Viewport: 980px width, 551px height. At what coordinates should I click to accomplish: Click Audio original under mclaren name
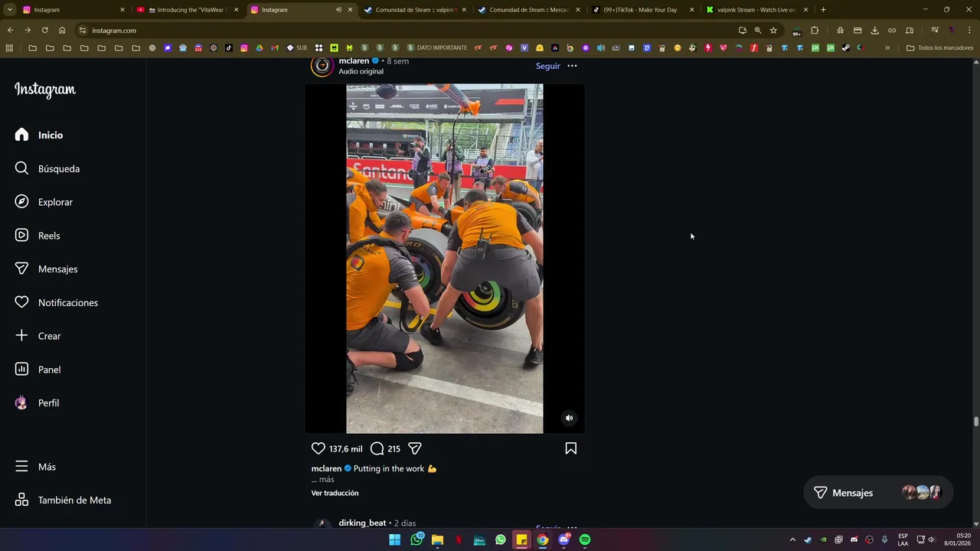pos(361,71)
